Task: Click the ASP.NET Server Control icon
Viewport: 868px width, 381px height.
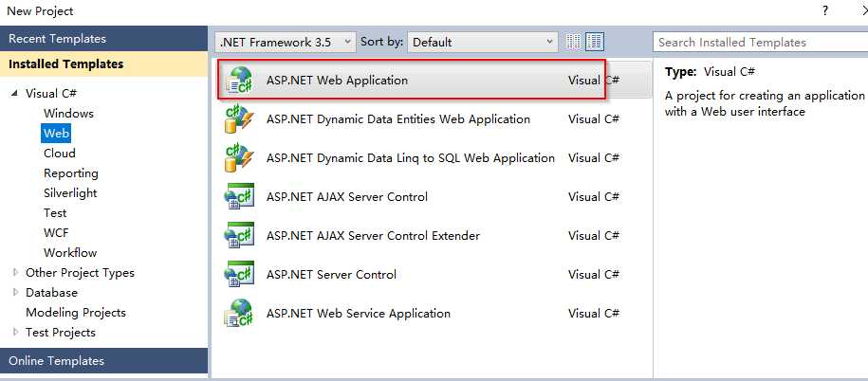Action: click(239, 274)
